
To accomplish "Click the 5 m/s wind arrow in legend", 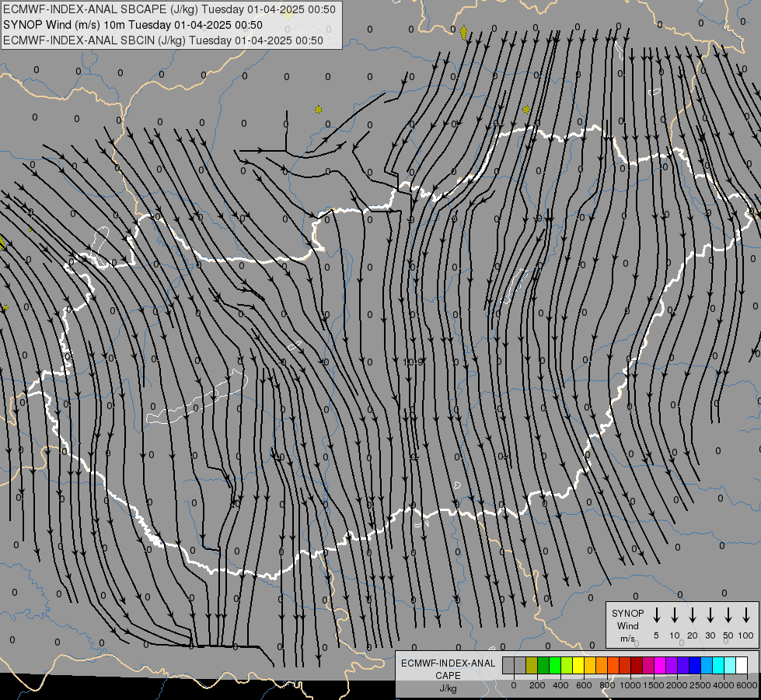I will coord(656,614).
